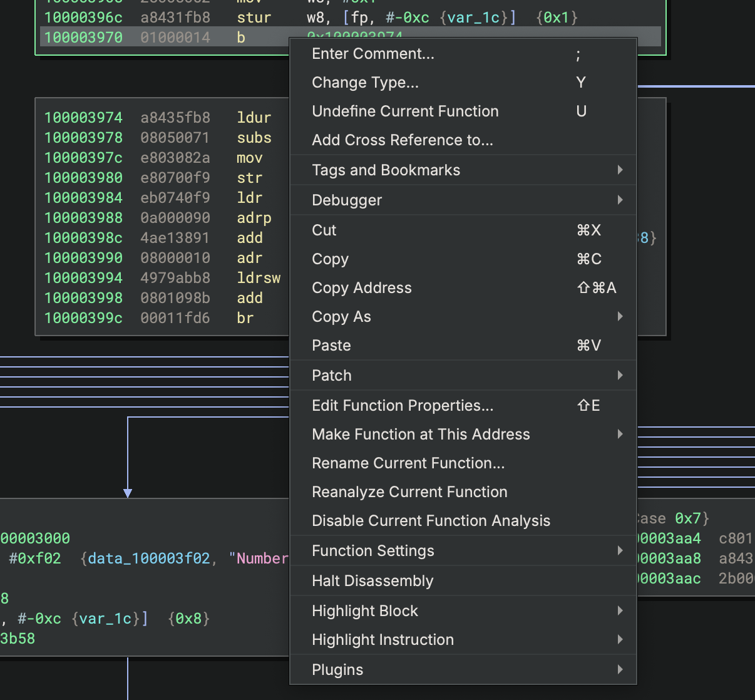Expand the Copy As submenu

pos(341,317)
